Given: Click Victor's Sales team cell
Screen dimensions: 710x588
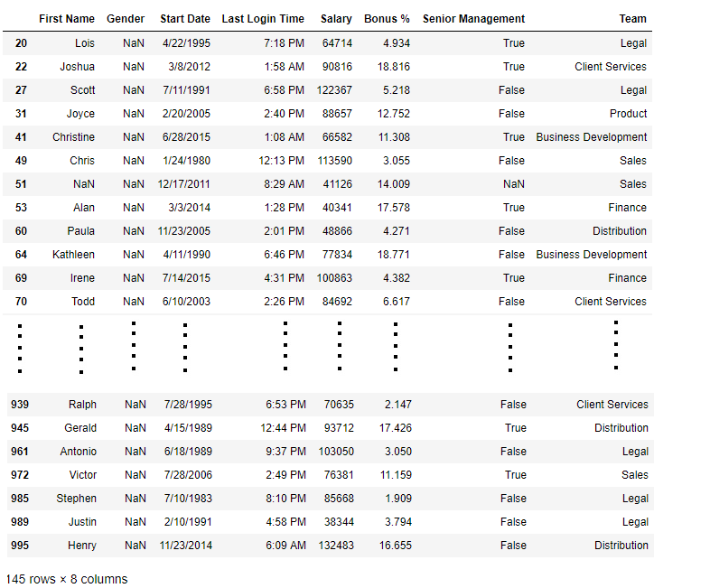Looking at the screenshot, I should [634, 475].
